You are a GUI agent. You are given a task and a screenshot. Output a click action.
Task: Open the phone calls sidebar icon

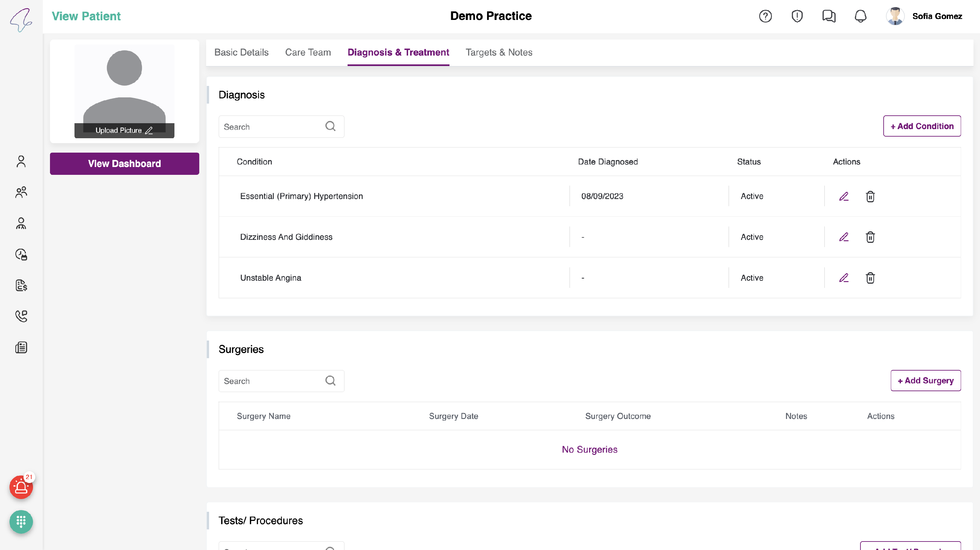tap(21, 316)
